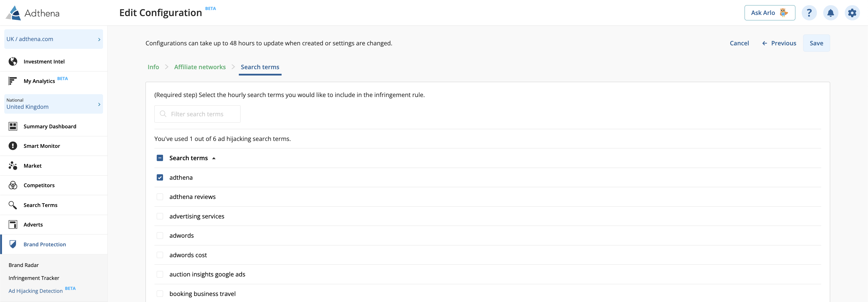The width and height of the screenshot is (868, 302).
Task: Click the Brand Protection shield icon
Action: (x=13, y=244)
